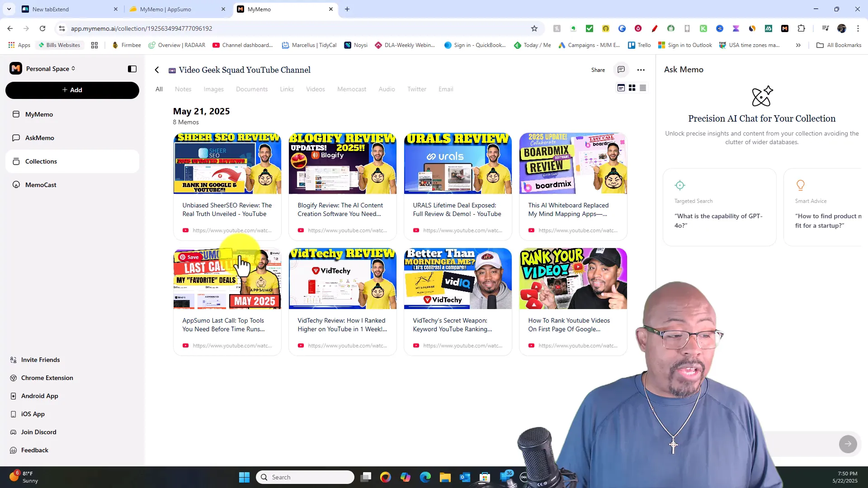This screenshot has width=868, height=488.
Task: Open the Rank Your Videos thumbnail
Action: tap(573, 279)
